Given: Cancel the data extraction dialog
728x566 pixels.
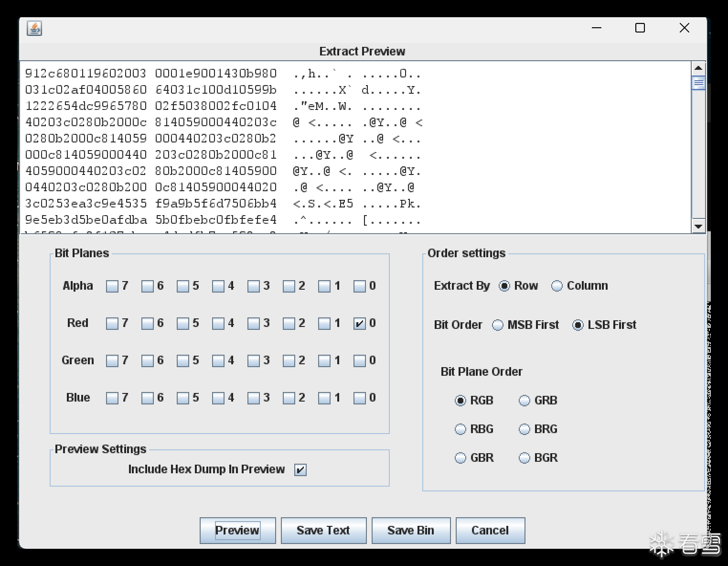Looking at the screenshot, I should click(490, 531).
